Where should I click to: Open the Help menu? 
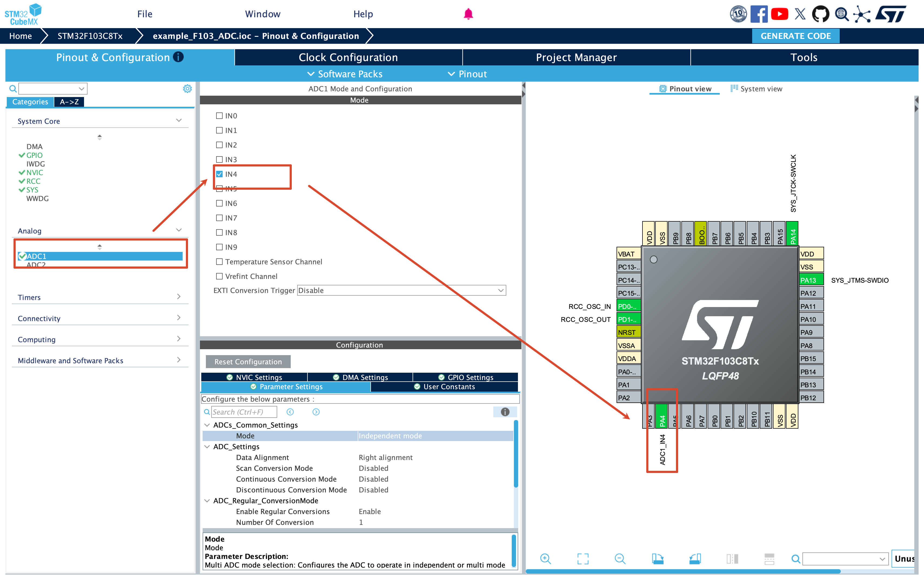tap(363, 14)
